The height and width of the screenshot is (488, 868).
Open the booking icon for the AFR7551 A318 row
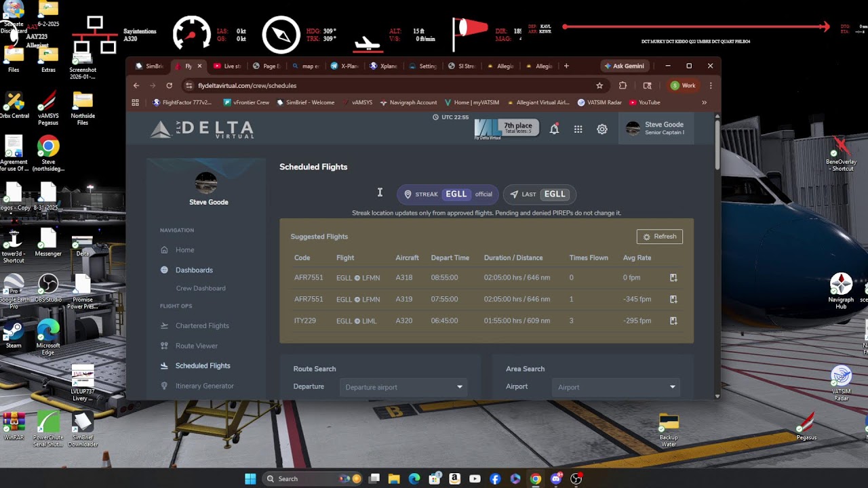[673, 278]
